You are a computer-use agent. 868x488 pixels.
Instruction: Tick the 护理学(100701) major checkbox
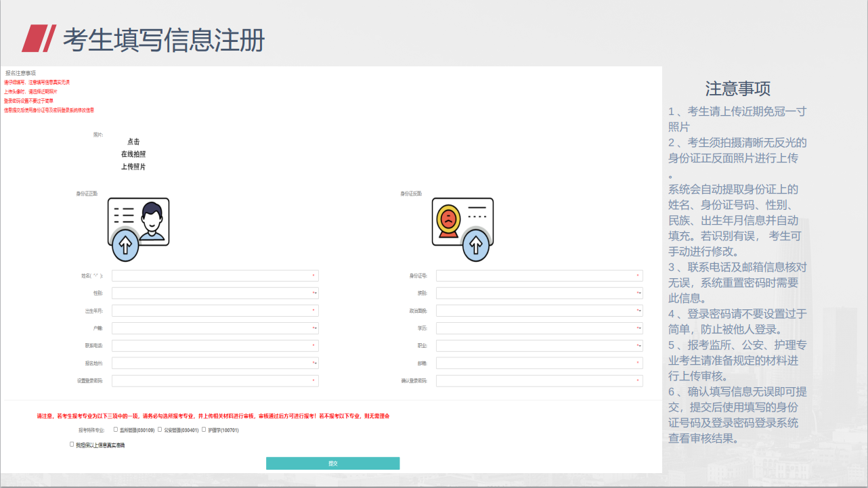pyautogui.click(x=204, y=429)
